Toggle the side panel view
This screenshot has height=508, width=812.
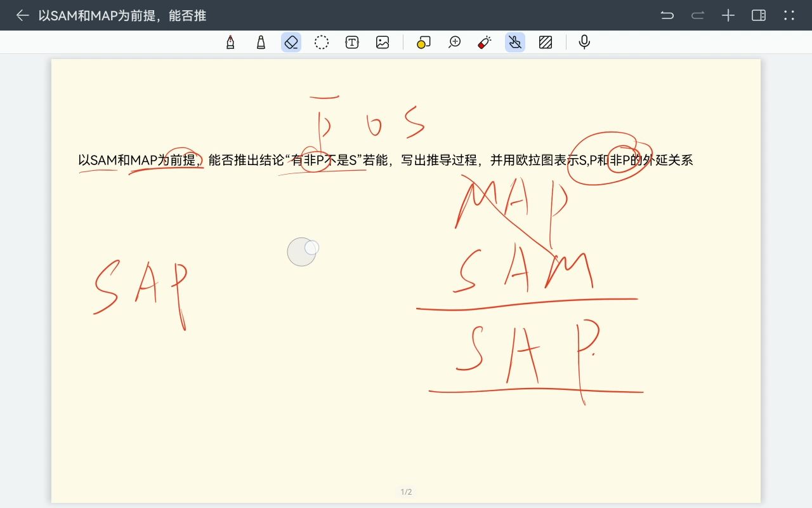tap(759, 15)
